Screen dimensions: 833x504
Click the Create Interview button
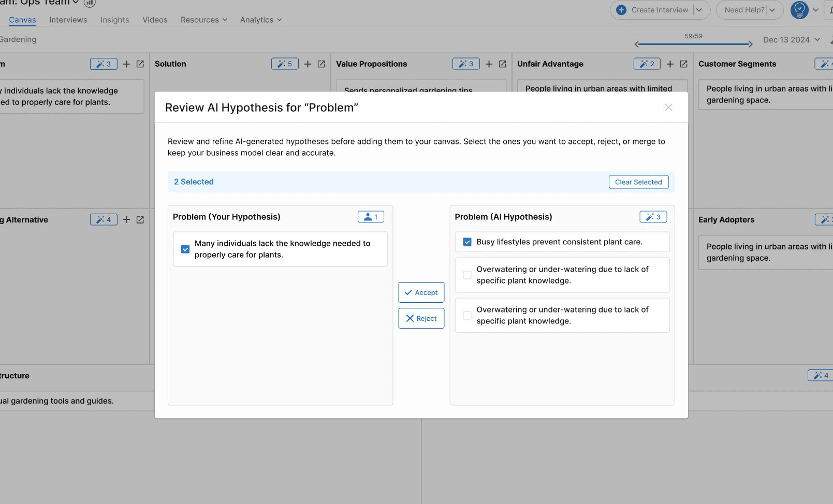pyautogui.click(x=654, y=10)
